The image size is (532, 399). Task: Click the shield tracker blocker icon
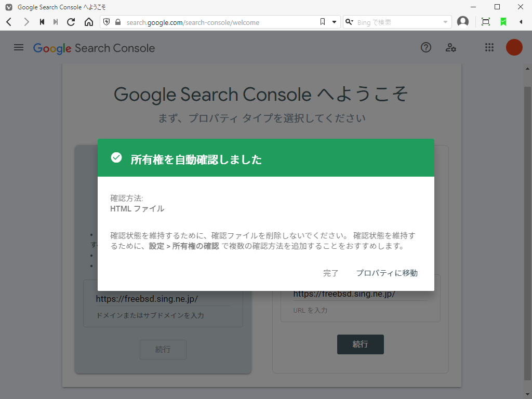(107, 22)
